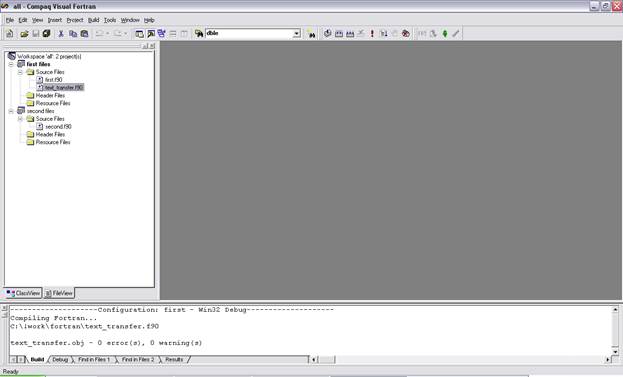Select the Workspace 'all': 2 project(s) root

coord(49,57)
